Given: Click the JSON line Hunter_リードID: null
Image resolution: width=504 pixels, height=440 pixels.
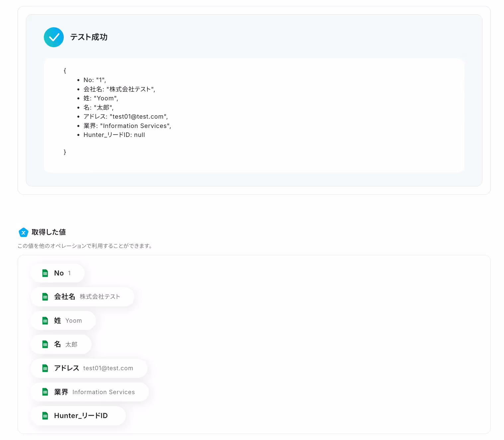Looking at the screenshot, I should click(x=114, y=135).
